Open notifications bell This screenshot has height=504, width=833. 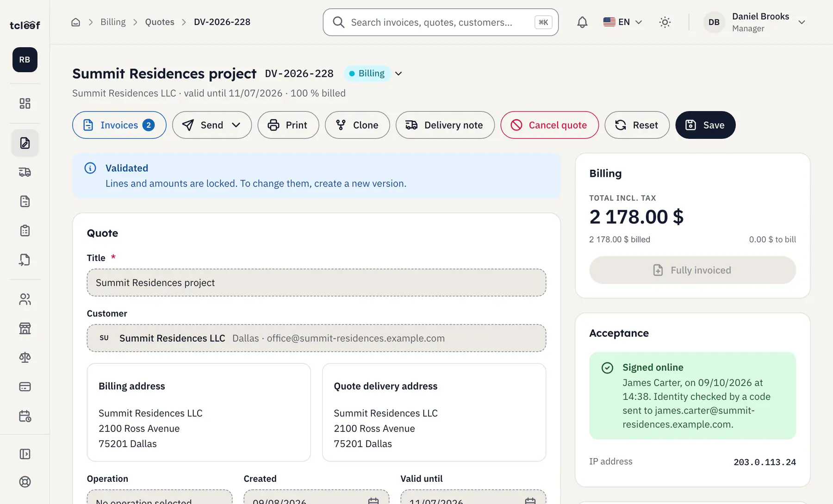582,22
